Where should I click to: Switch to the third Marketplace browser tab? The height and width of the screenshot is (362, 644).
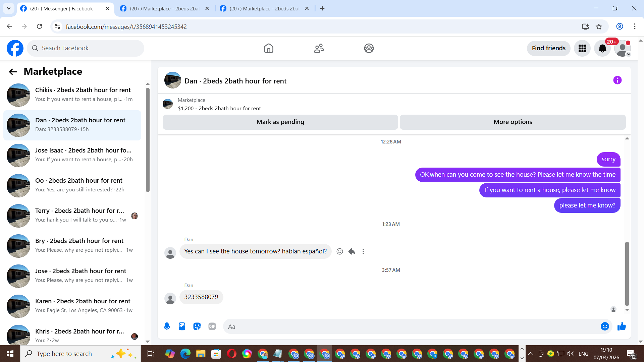click(264, 9)
